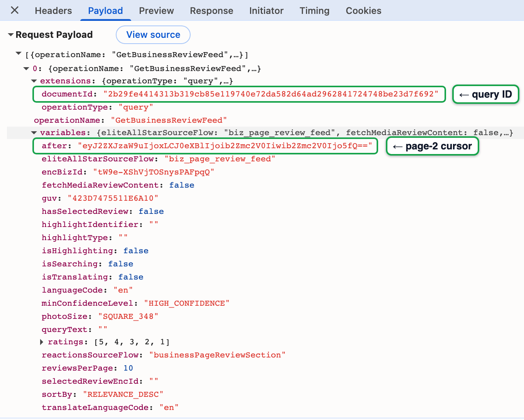The image size is (524, 420).
Task: Select the guv value "423D7475511E6A10"
Action: (x=113, y=198)
